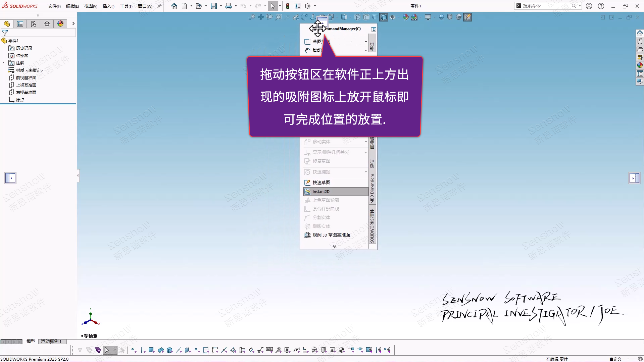
Task: Click the Save disk icon
Action: 213,6
